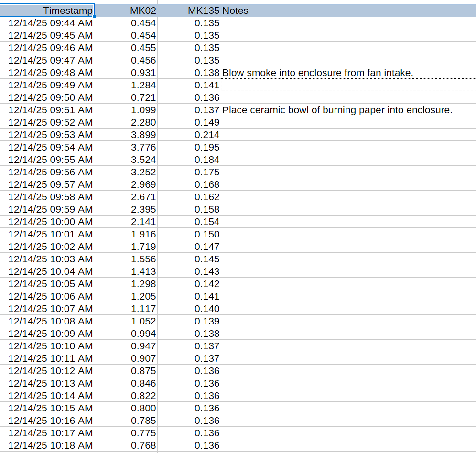Click the MK135 value 0.149
The image size is (476, 453).
(x=189, y=122)
